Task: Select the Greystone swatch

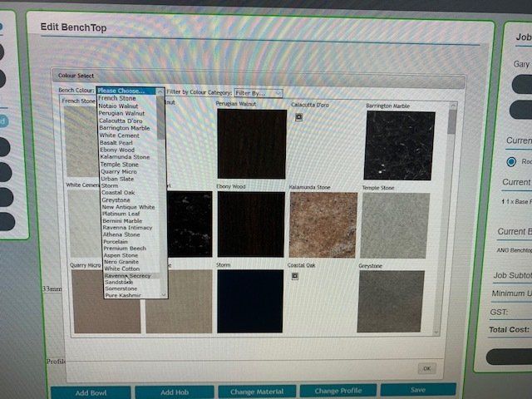Action: [391, 301]
